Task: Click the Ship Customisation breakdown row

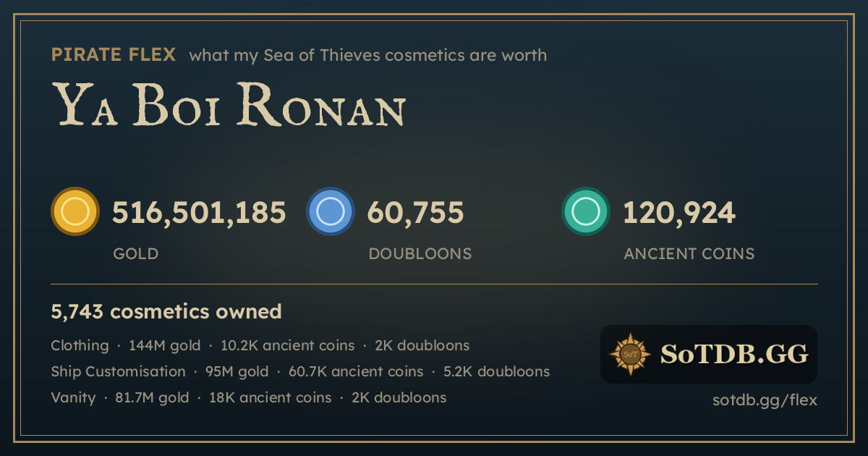Action: pos(300,371)
